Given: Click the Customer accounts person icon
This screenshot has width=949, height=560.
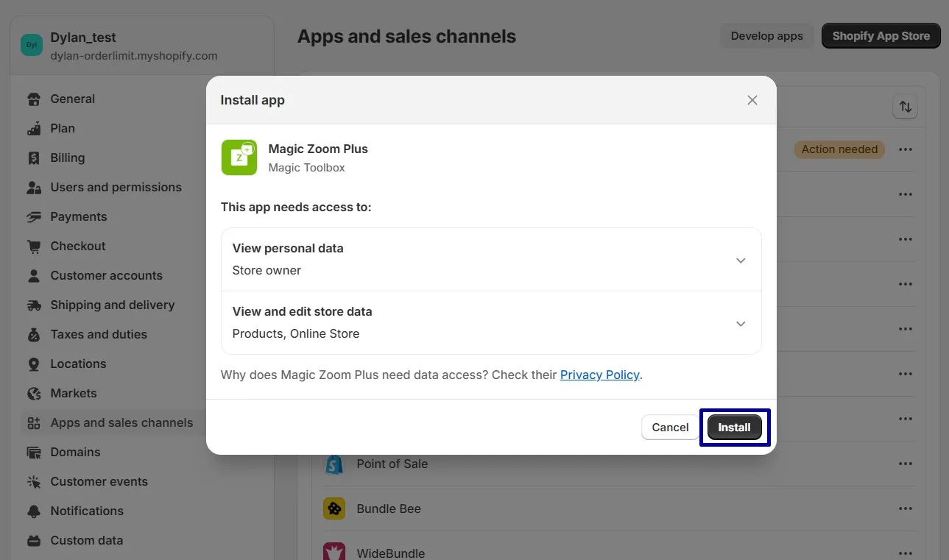Looking at the screenshot, I should [x=34, y=275].
